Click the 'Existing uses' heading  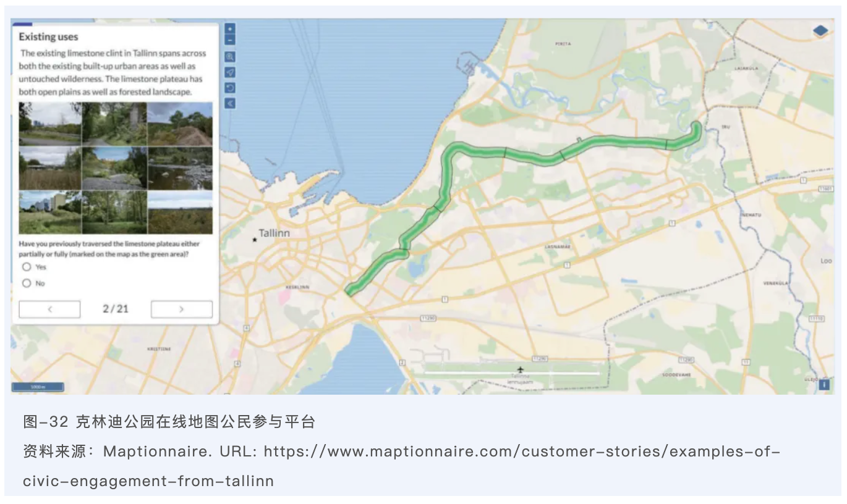49,37
